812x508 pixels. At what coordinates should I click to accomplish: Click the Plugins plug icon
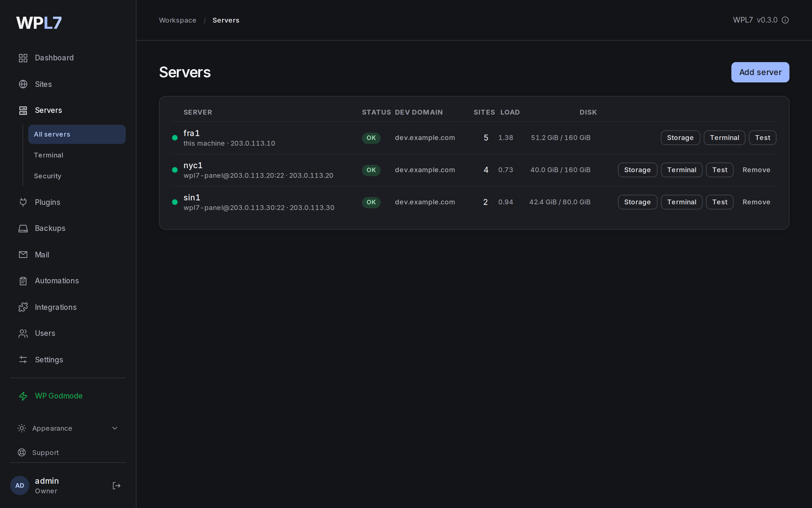click(23, 202)
